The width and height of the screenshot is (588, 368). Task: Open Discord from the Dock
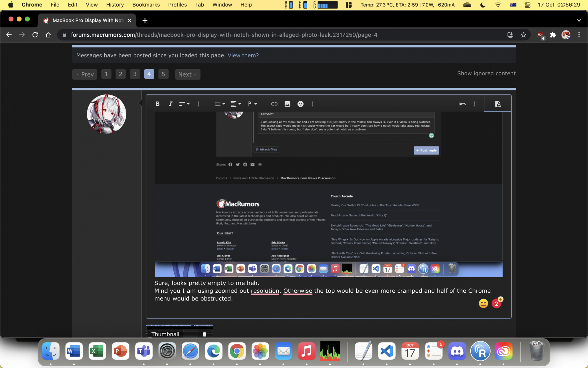[x=457, y=351]
